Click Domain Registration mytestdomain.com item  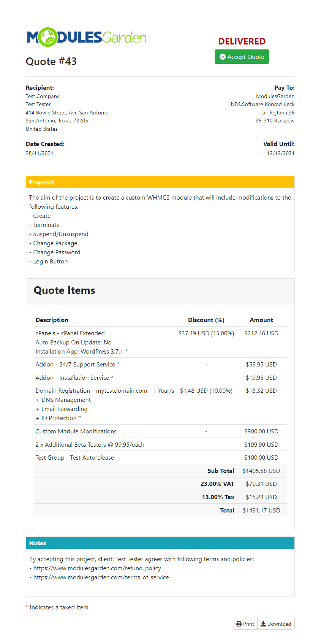[x=105, y=390]
